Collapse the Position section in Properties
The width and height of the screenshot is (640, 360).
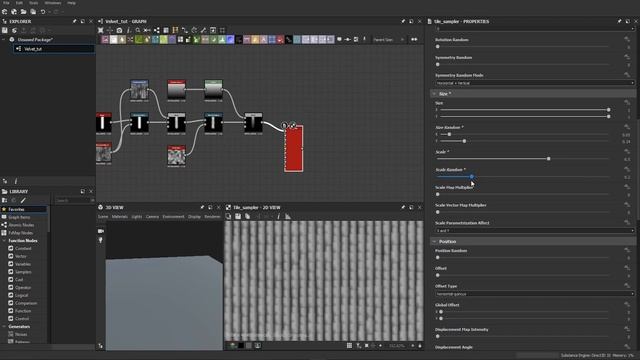click(434, 242)
